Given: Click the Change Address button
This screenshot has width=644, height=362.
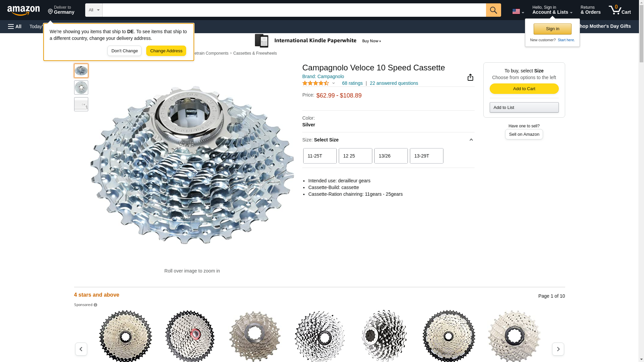Looking at the screenshot, I should coord(166,51).
